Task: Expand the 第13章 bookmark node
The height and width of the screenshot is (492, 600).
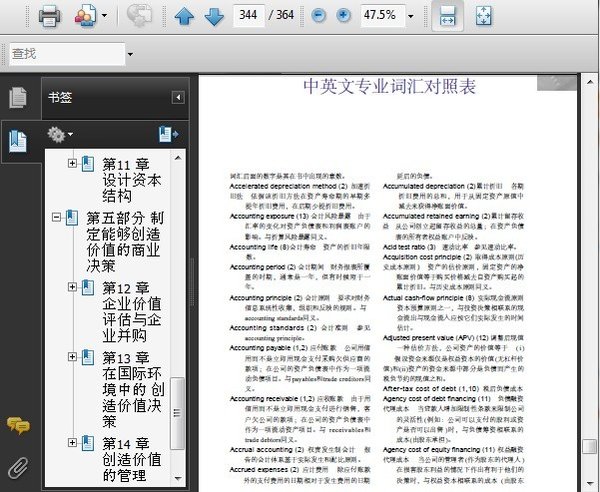Action: (x=72, y=357)
